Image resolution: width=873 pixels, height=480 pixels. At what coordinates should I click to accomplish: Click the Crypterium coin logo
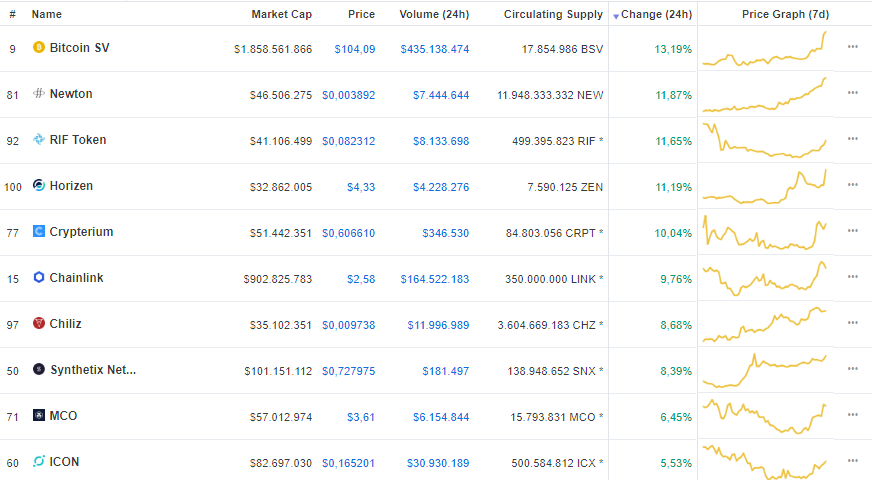coord(38,231)
